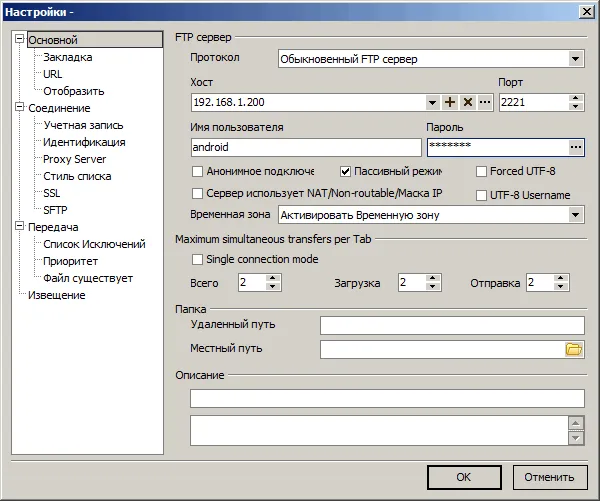
Task: Collapse the Соединение tree node
Action: (x=20, y=108)
